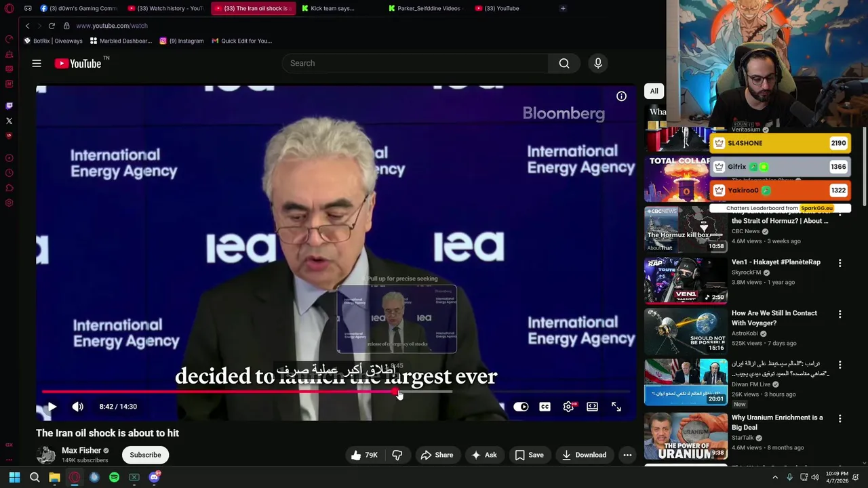Toggle closed captions CC
This screenshot has height=488, width=868.
(545, 407)
